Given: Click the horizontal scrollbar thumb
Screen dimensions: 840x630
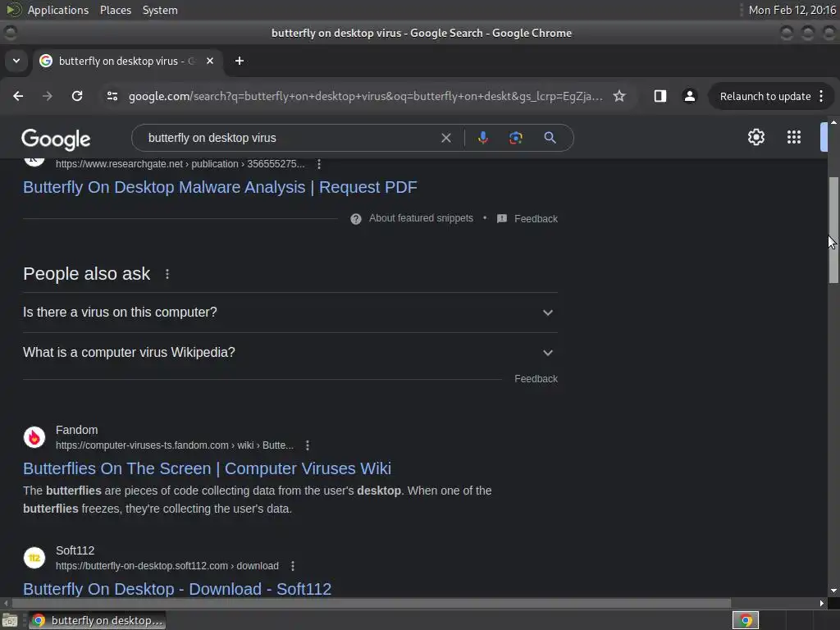Looking at the screenshot, I should click(371, 603).
